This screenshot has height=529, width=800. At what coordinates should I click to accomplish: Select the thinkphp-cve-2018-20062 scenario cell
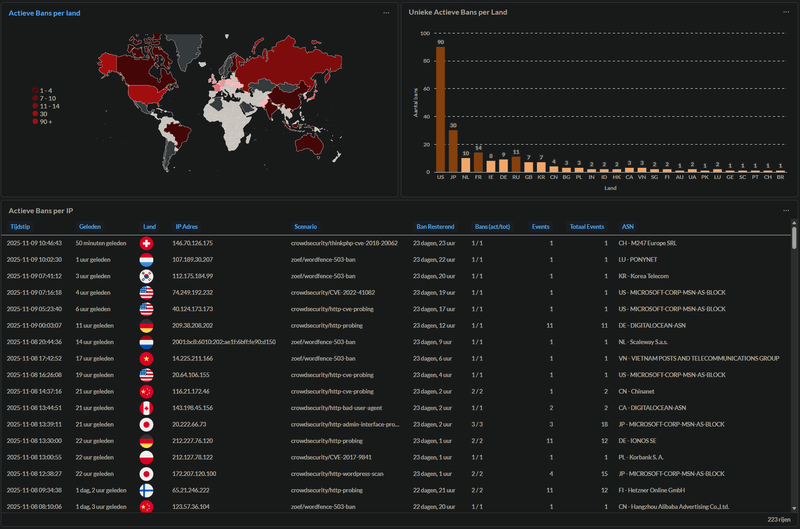click(x=344, y=243)
